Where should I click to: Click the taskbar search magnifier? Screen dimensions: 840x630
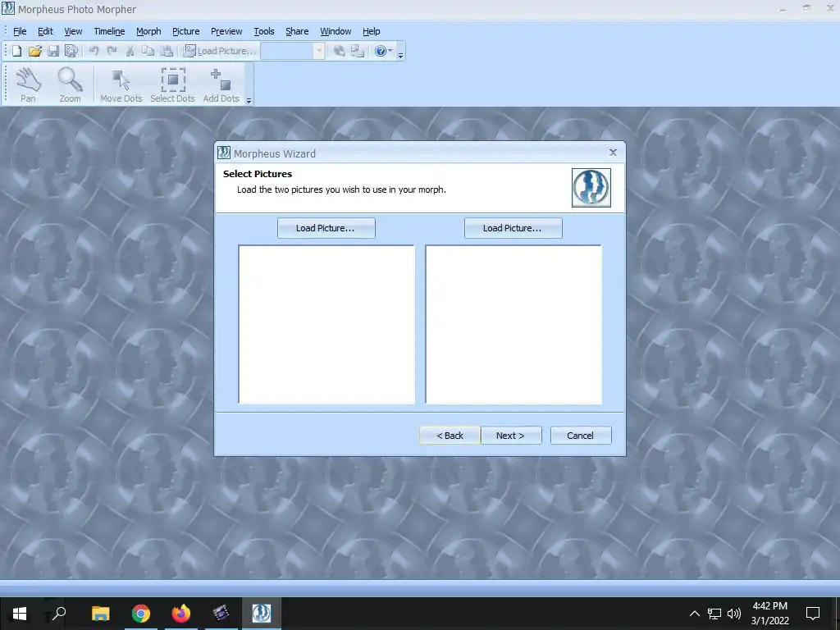[59, 614]
